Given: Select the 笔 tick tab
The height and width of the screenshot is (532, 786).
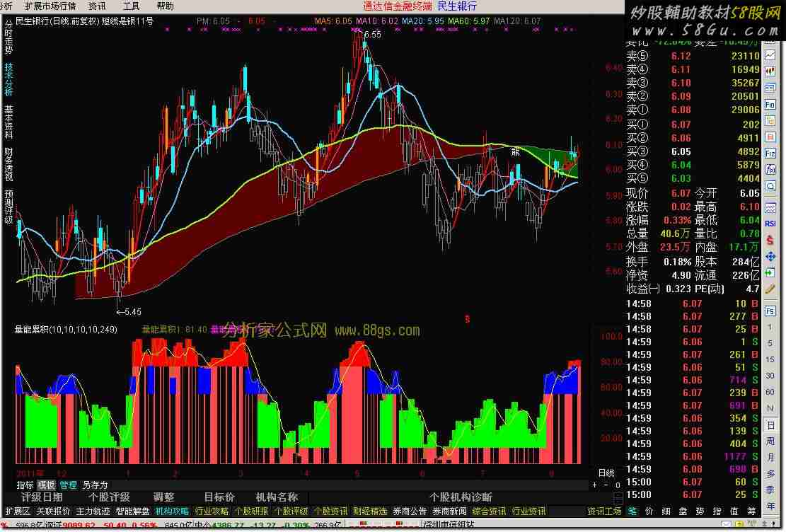Looking at the screenshot, I should [x=632, y=511].
